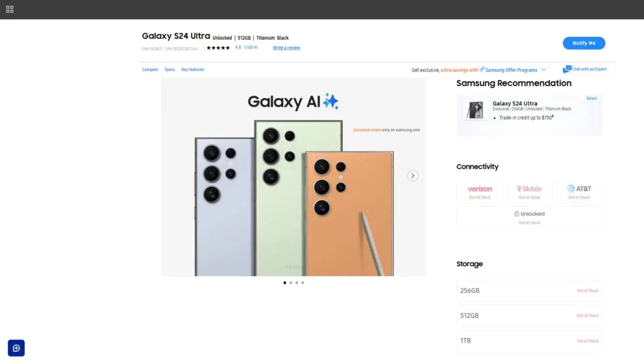Viewport: 644px width, 362px height.
Task: Click the five-star rating stars
Action: pos(218,47)
